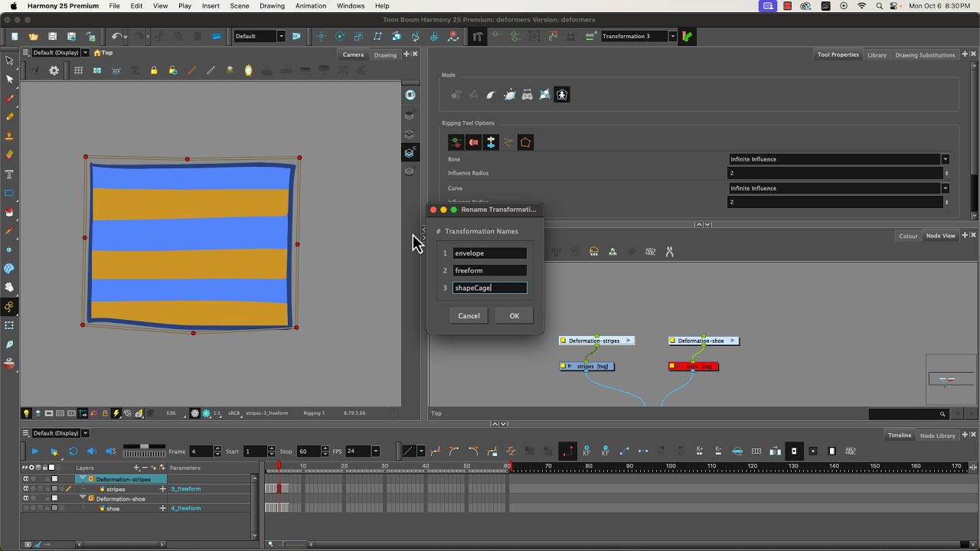
Task: Click the blue pin rigging option icon
Action: pyautogui.click(x=491, y=142)
